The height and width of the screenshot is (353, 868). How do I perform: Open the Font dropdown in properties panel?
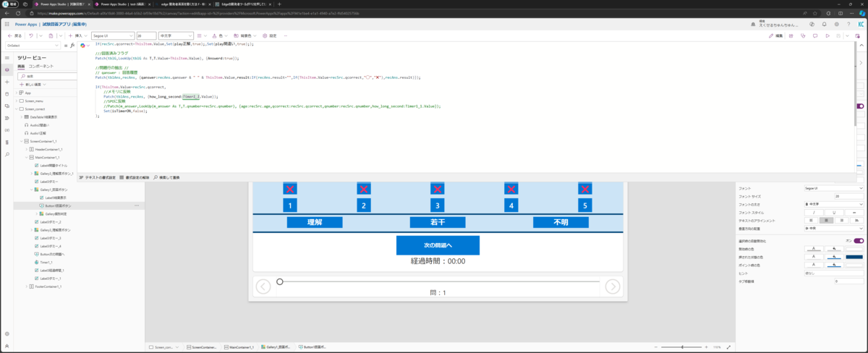pos(833,187)
